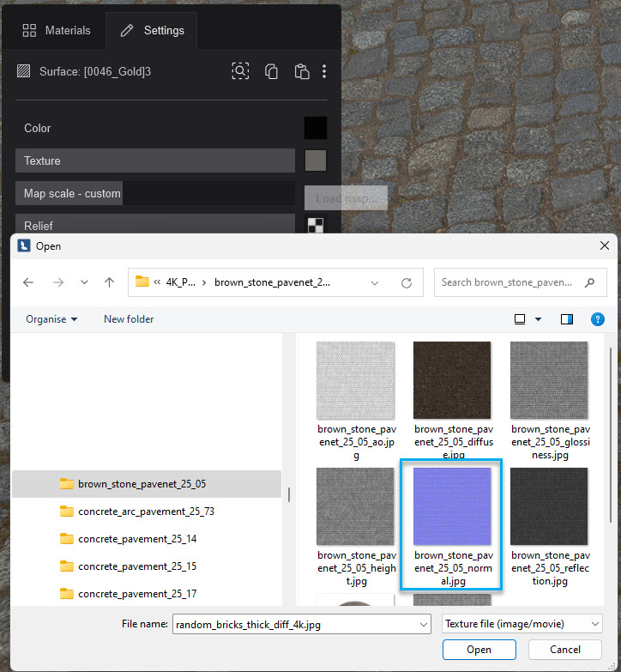
Task: Open the file dialog help icon
Action: pyautogui.click(x=598, y=319)
